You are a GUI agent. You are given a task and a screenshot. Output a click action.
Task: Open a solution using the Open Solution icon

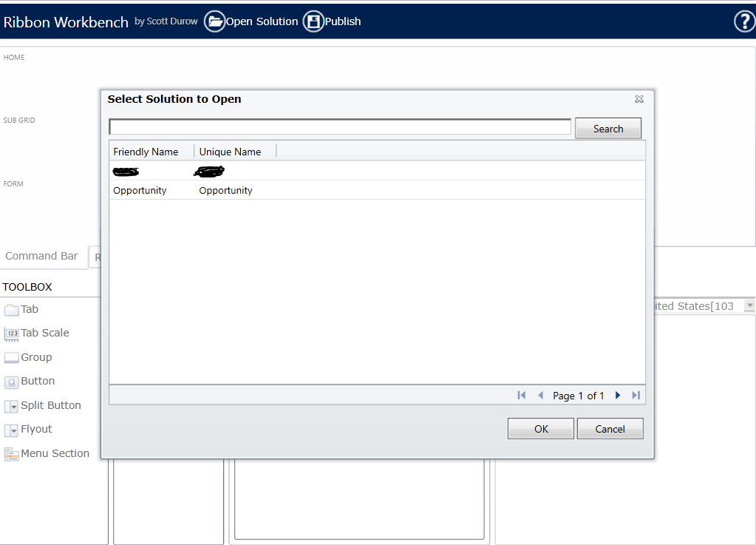click(214, 21)
